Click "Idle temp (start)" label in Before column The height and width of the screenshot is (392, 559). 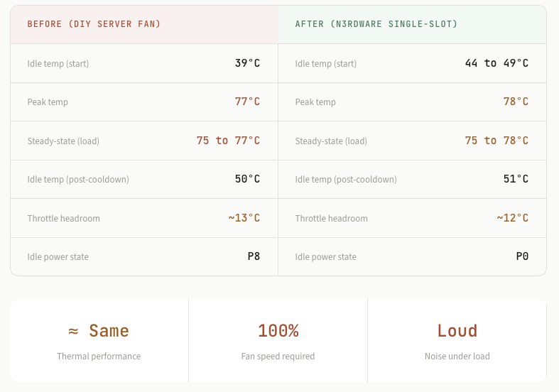[x=58, y=64]
